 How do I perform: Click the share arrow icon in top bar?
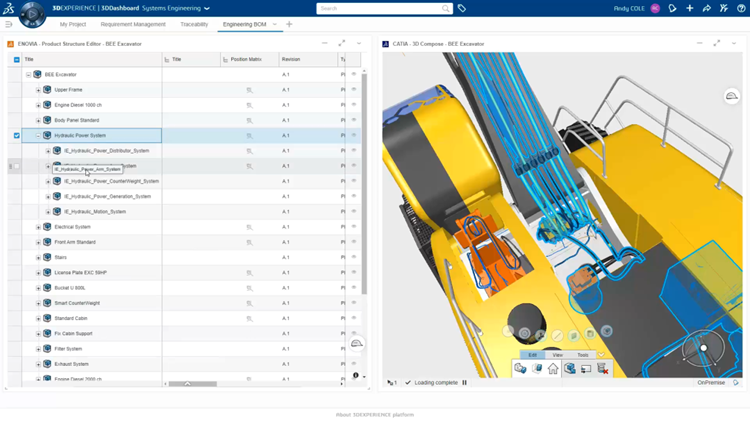tap(706, 8)
